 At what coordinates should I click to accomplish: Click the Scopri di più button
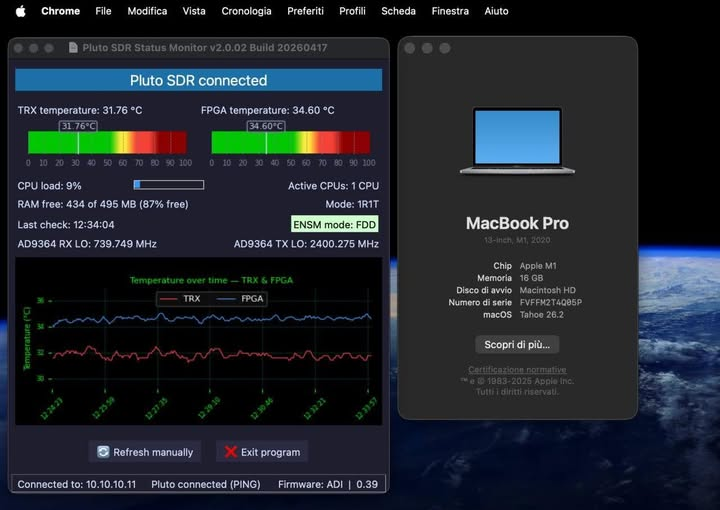pyautogui.click(x=517, y=345)
